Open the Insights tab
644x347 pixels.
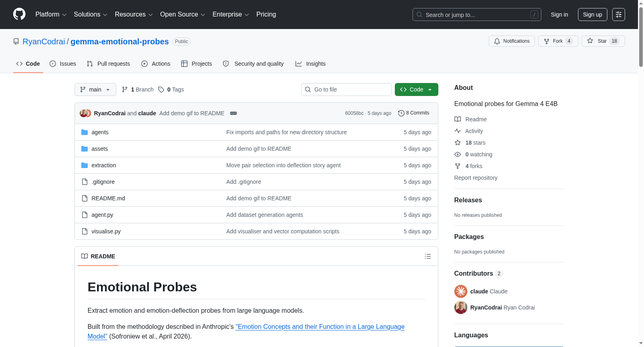tap(310, 64)
